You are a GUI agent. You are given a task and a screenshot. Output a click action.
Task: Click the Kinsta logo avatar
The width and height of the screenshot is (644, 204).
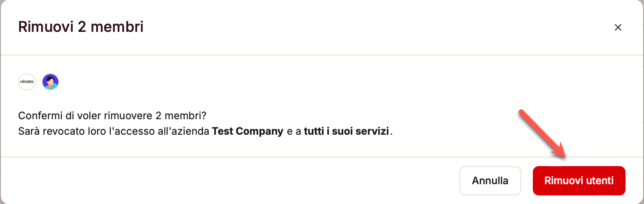pos(27,82)
